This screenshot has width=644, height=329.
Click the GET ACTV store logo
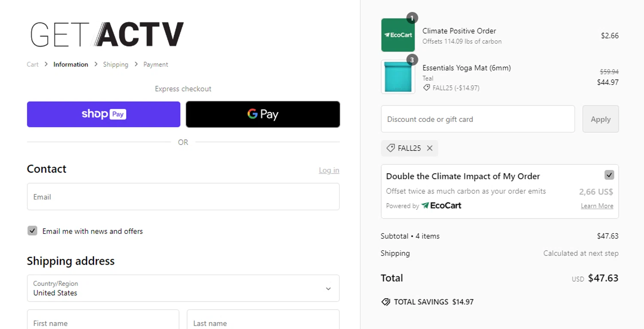(107, 34)
